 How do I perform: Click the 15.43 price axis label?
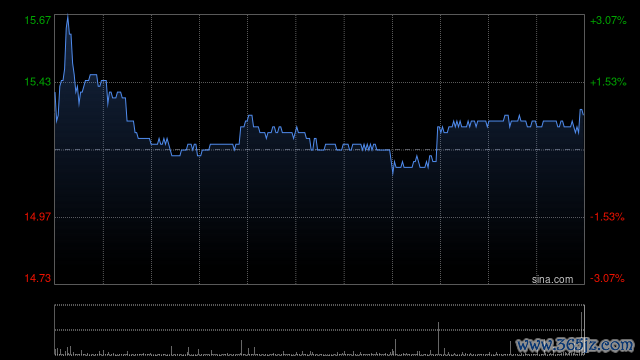click(x=38, y=82)
